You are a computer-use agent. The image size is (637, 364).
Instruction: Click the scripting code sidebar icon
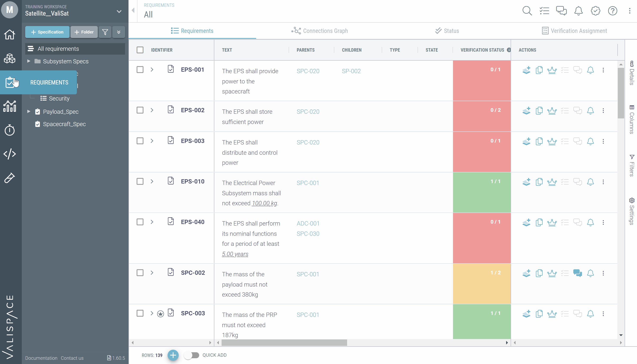click(x=10, y=154)
